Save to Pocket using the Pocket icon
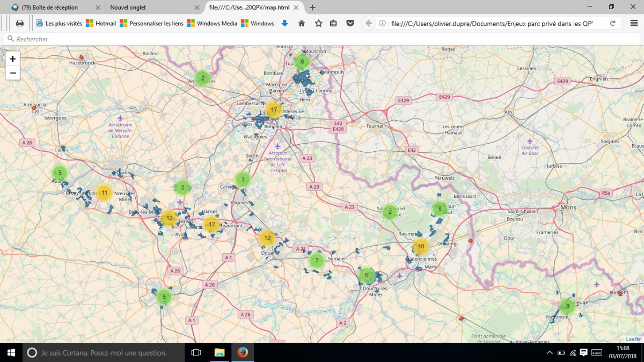Viewport: 644px width, 362px height. pyautogui.click(x=350, y=23)
